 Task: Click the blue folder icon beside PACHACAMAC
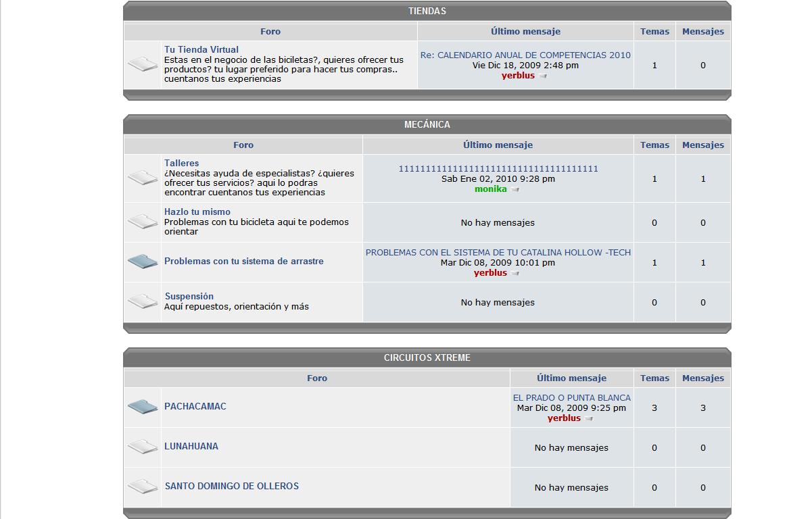pos(143,407)
